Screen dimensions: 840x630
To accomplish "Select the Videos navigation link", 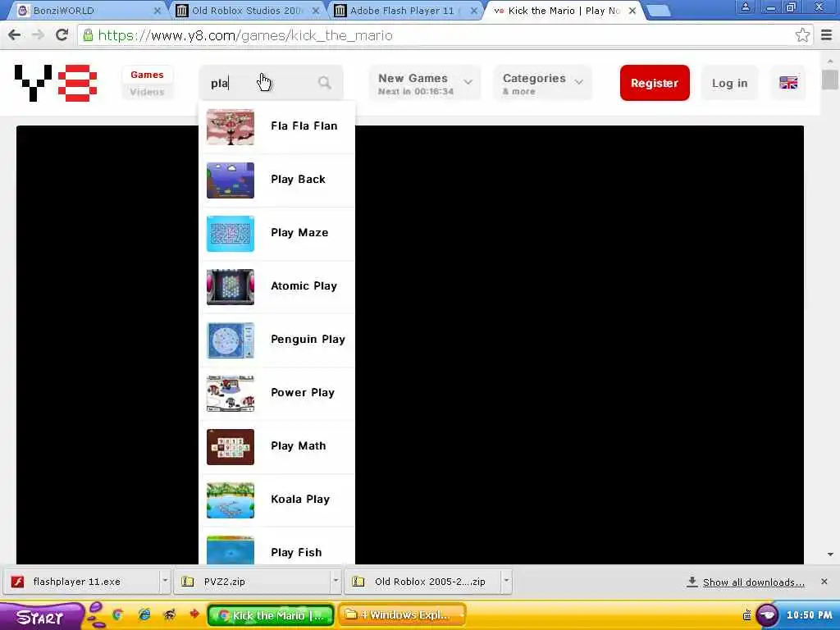I will click(147, 92).
